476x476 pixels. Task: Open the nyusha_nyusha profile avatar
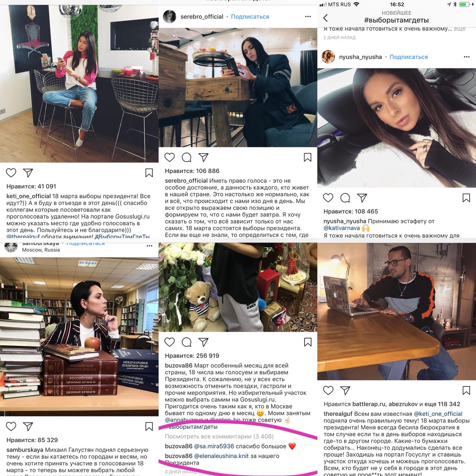pos(328,57)
